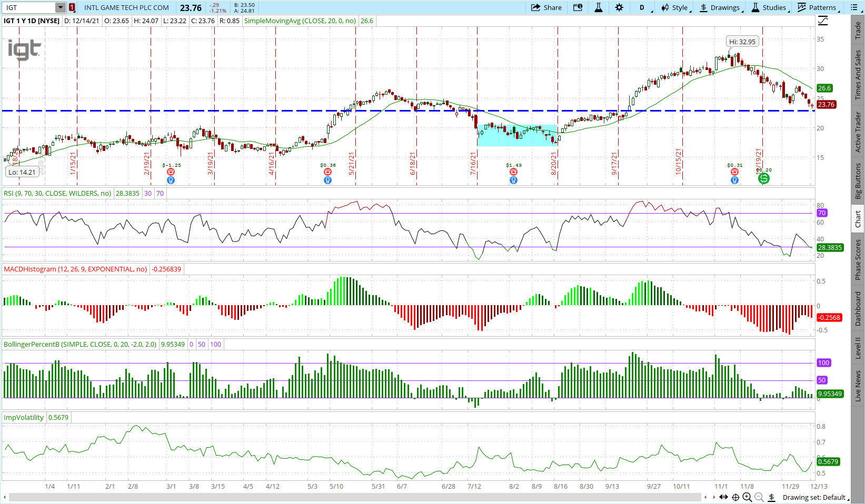The width and height of the screenshot is (865, 504).
Task: Click the earnings phone icon labeled $0.38
Action: [327, 172]
